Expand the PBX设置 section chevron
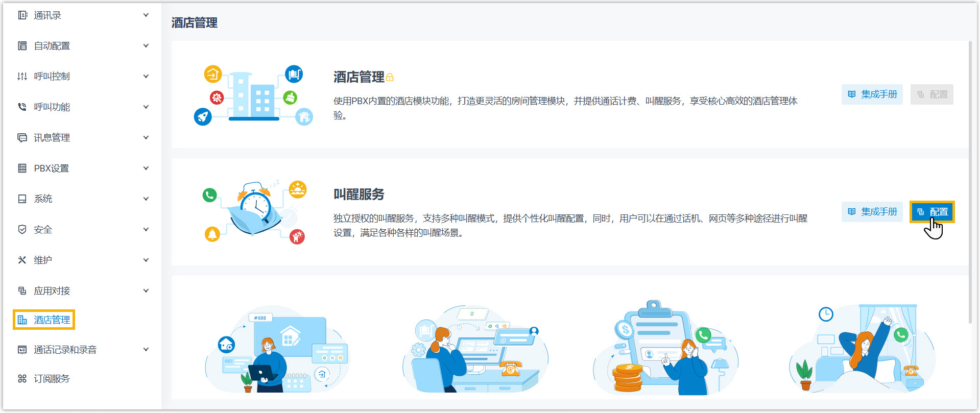 pyautogui.click(x=146, y=168)
